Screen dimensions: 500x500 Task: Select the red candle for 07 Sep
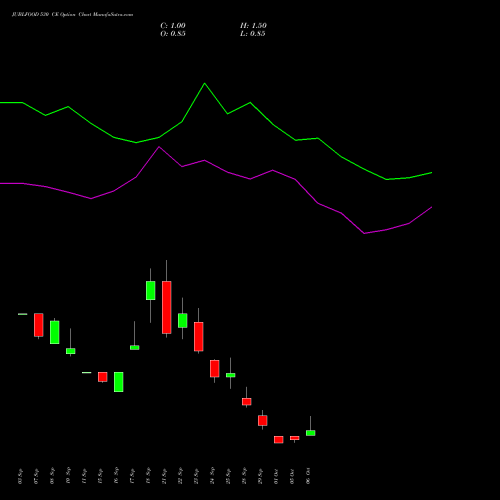[x=39, y=325]
